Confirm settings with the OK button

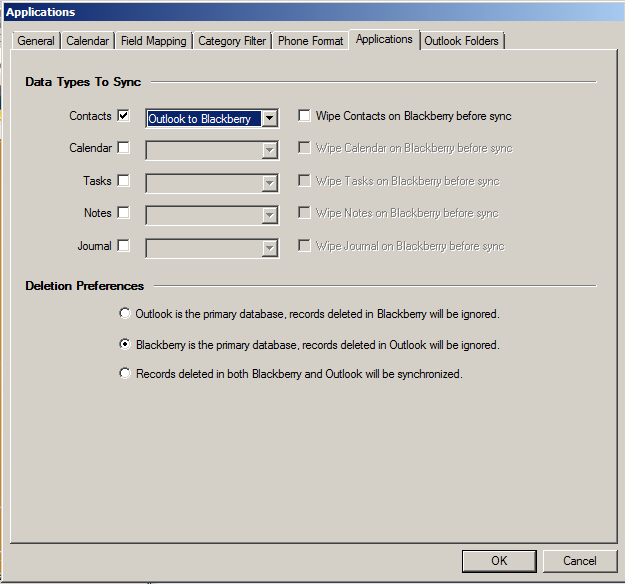pyautogui.click(x=499, y=561)
